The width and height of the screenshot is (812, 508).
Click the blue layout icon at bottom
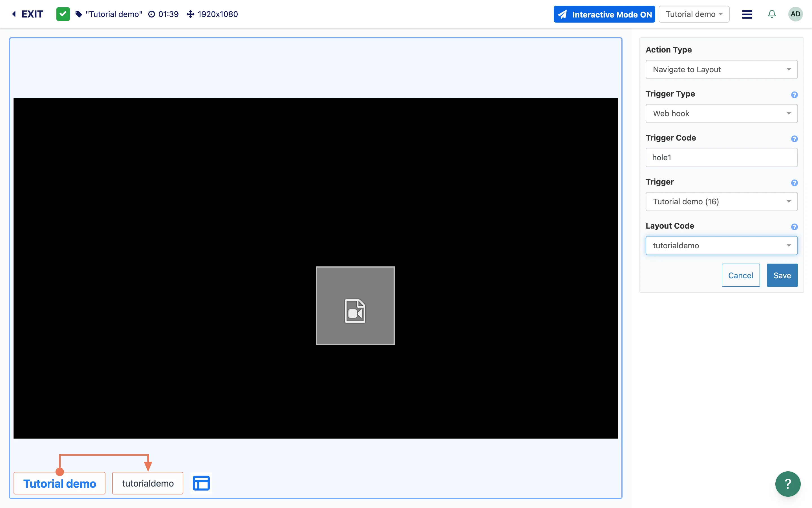pos(201,483)
